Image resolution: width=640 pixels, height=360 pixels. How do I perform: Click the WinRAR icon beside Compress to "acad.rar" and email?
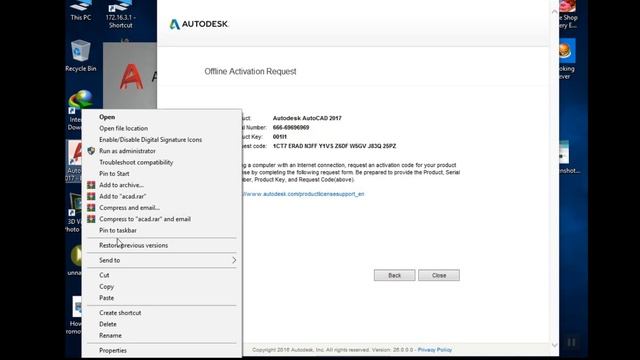tap(91, 219)
